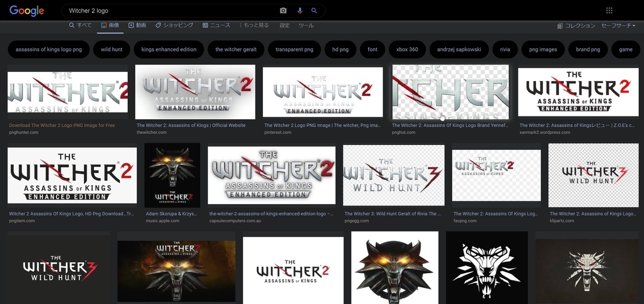Click klipartz.com source text
Screen dimensions: 644x304
(x=562, y=221)
